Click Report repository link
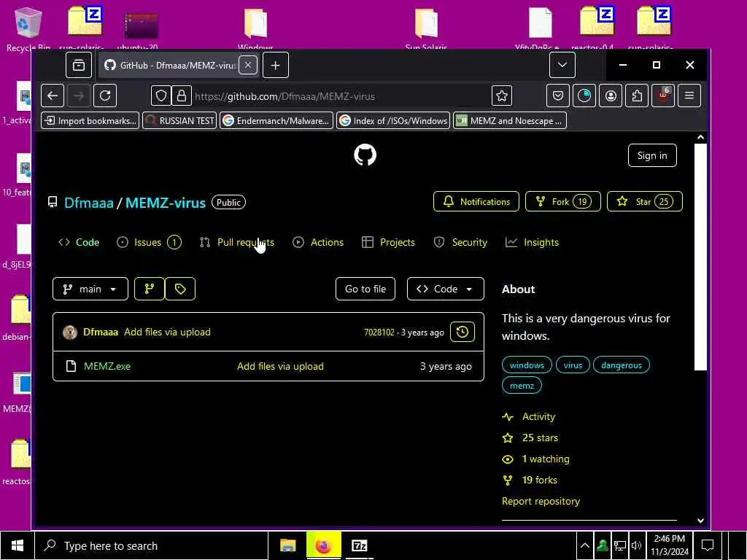The width and height of the screenshot is (747, 560). pyautogui.click(x=541, y=502)
